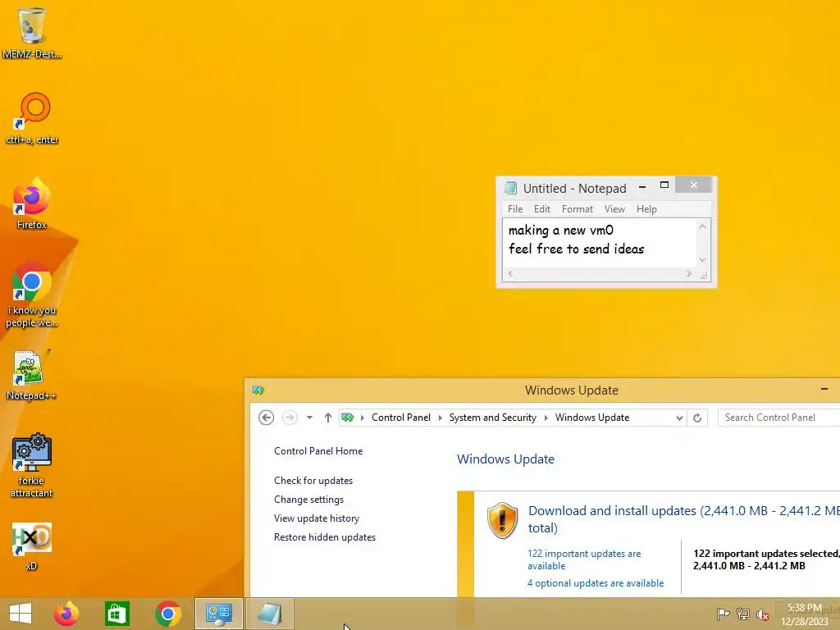Click the Notepad text 'making a new vm0'

pyautogui.click(x=561, y=231)
